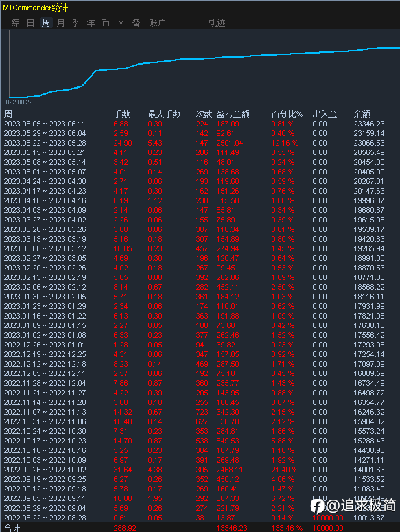The image size is (400, 532).
Task: Click total percentage 133.46 %
Action: (287, 528)
